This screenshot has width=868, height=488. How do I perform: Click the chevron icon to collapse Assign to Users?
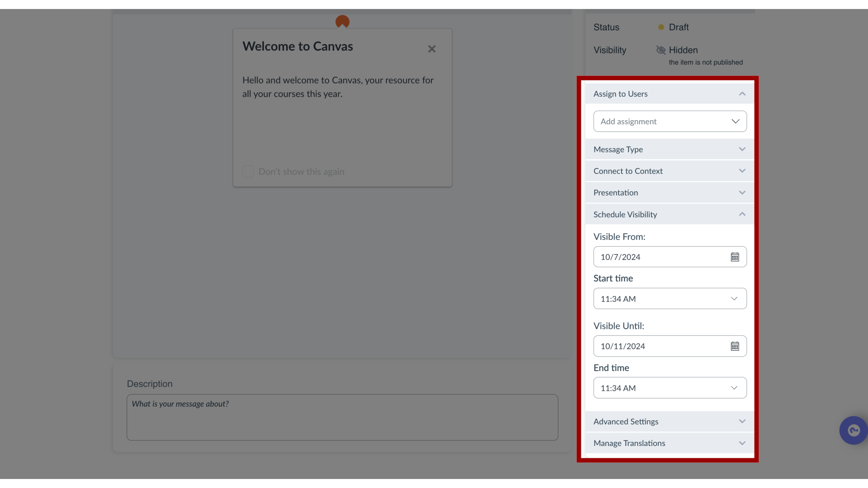(742, 94)
